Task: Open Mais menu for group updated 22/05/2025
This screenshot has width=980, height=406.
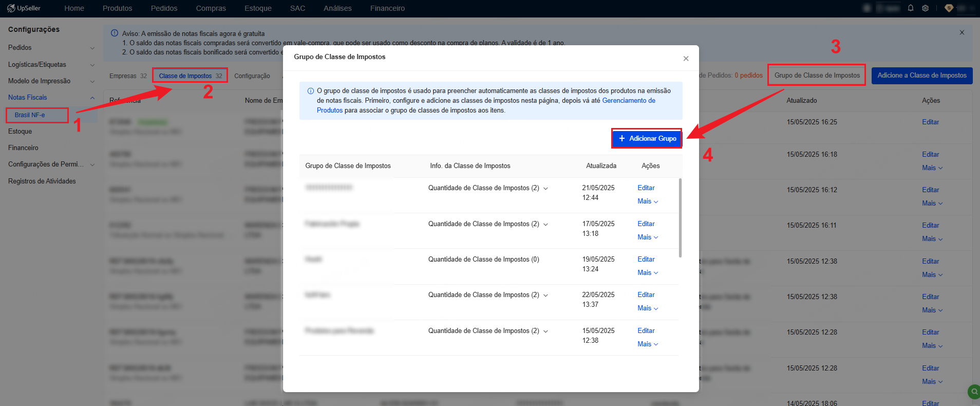Action: pyautogui.click(x=648, y=308)
